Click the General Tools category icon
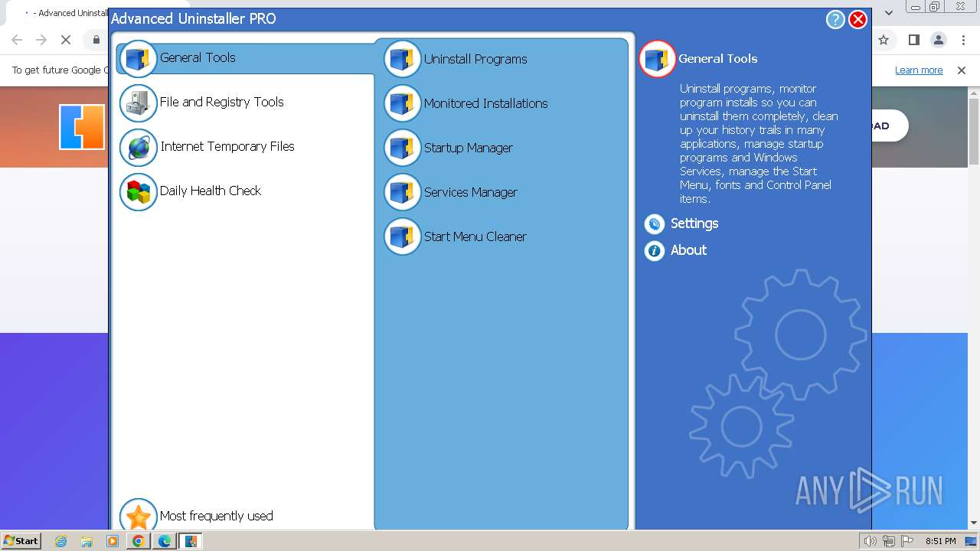Screen dimensions: 980x551 139,58
